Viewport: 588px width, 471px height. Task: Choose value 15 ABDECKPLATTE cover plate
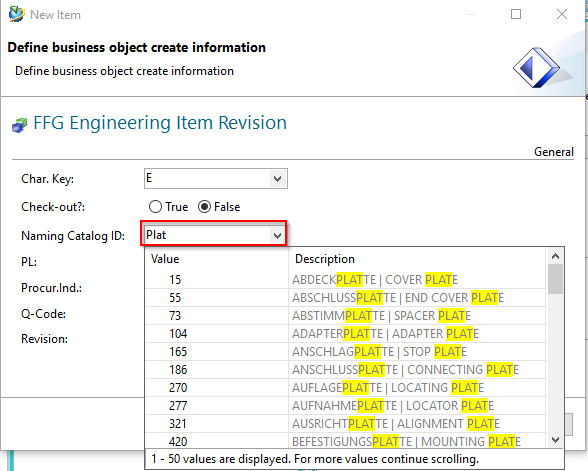tap(345, 280)
